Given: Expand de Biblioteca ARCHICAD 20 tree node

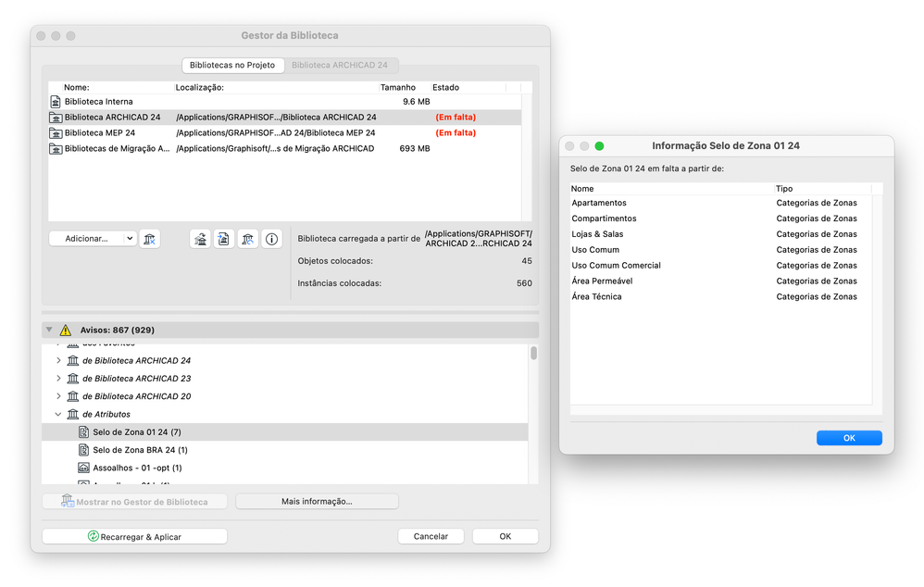Looking at the screenshot, I should click(x=58, y=396).
